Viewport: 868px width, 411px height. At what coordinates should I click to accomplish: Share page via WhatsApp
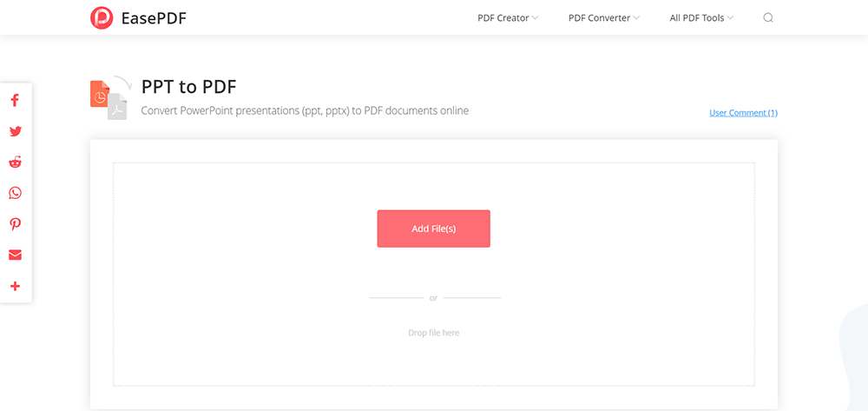(x=15, y=193)
